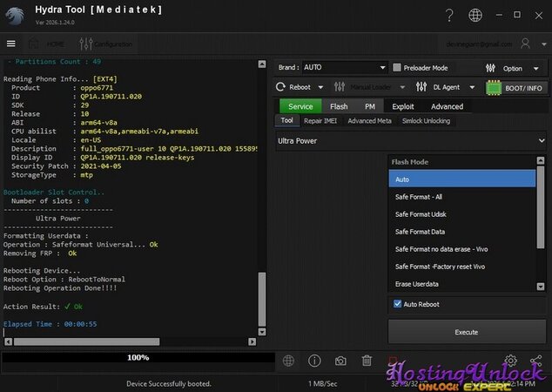Screen dimensions: 552x392
Task: Select Safe Format Data in Flash Mode list
Action: pos(421,232)
